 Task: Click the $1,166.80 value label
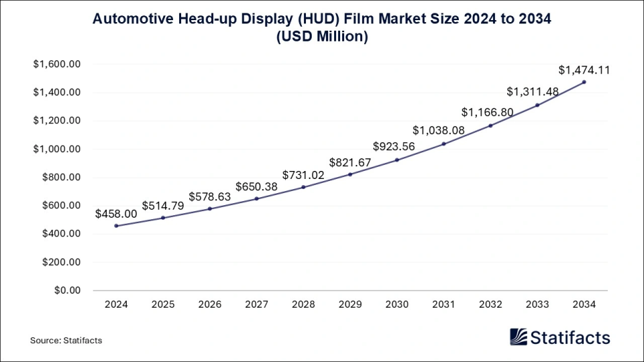pyautogui.click(x=490, y=113)
